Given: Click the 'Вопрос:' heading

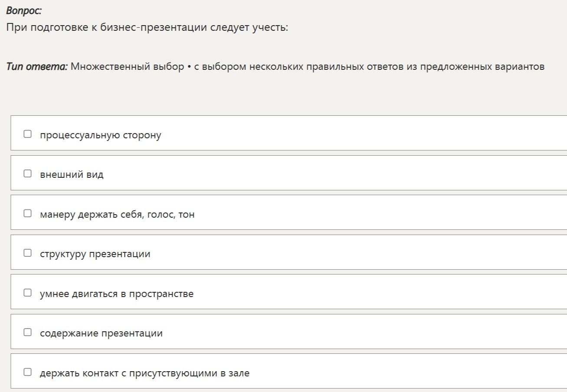Looking at the screenshot, I should click(x=24, y=11).
